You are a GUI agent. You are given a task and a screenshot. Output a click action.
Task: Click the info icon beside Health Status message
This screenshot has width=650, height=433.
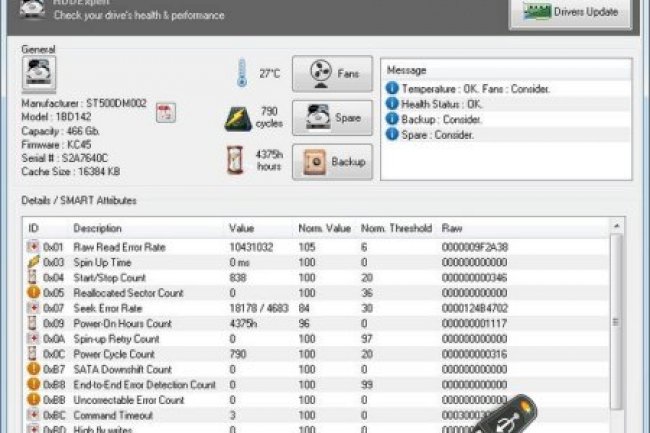(393, 103)
